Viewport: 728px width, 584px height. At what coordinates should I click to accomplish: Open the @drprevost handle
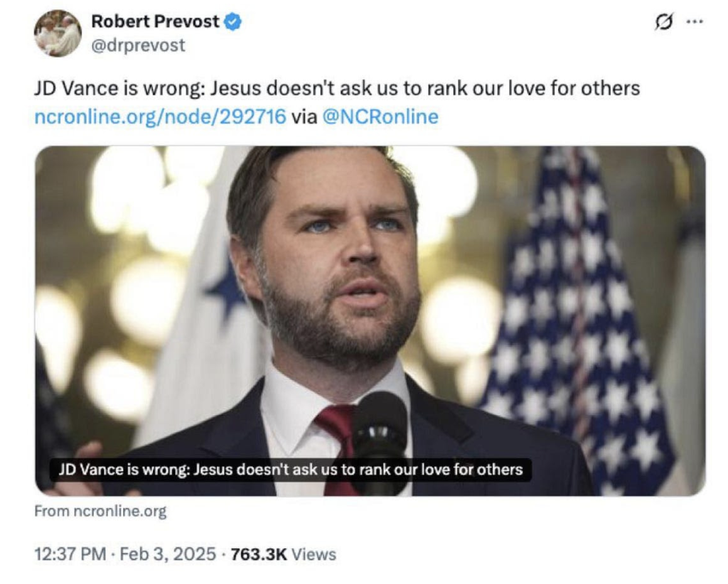point(138,45)
